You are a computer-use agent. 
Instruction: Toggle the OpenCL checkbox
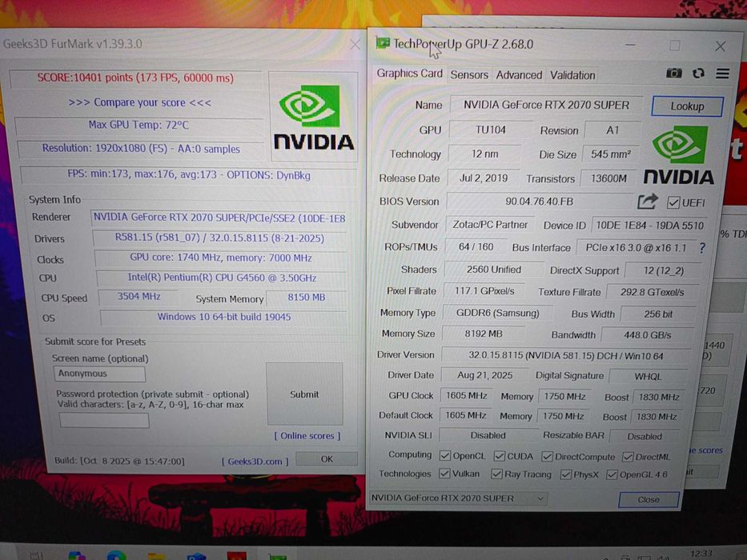pos(445,456)
